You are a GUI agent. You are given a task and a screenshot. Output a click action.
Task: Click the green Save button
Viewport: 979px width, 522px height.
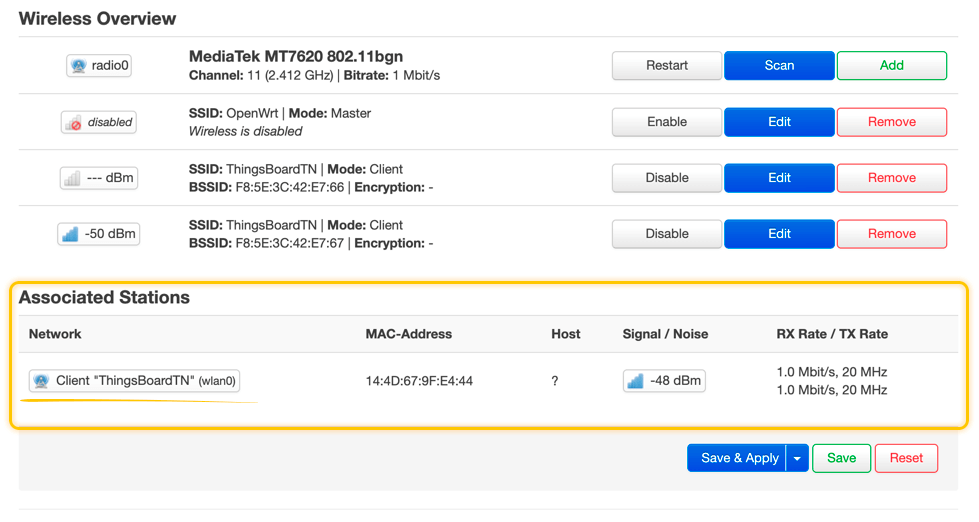841,458
